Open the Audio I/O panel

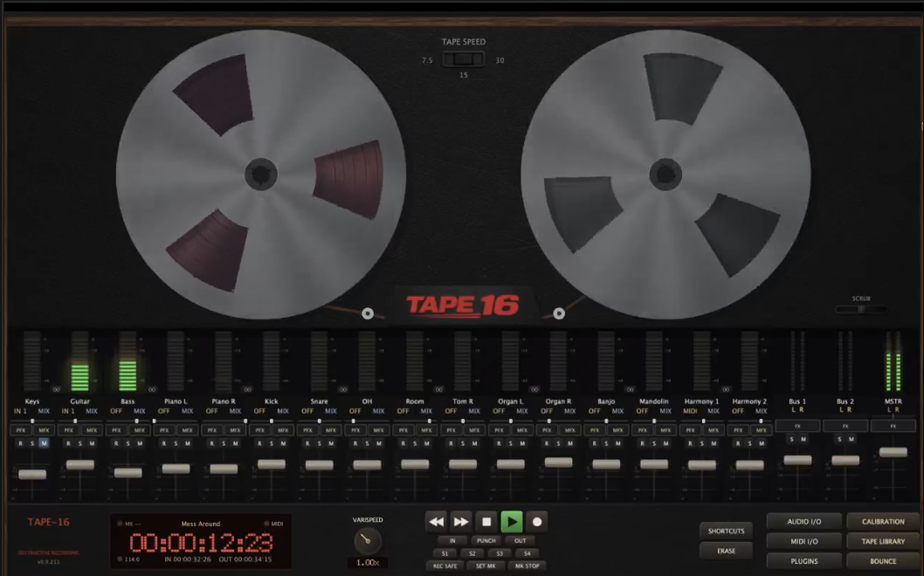pyautogui.click(x=803, y=521)
